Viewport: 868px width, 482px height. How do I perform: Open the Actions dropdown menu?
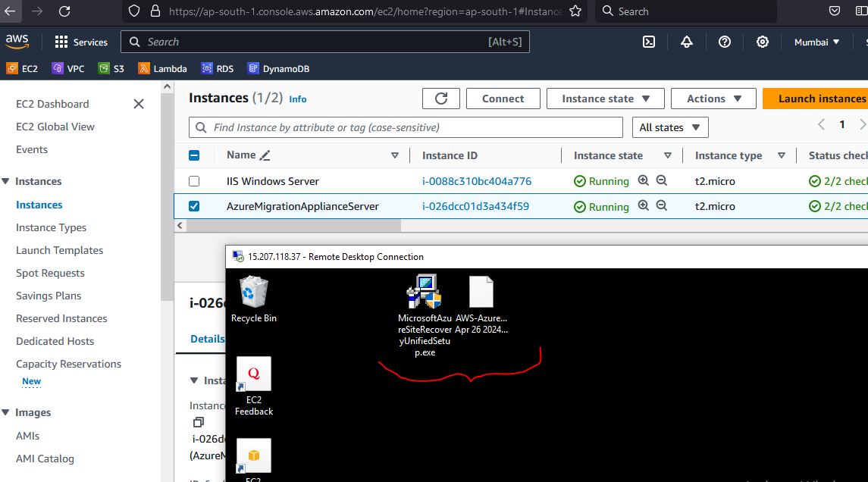point(713,99)
